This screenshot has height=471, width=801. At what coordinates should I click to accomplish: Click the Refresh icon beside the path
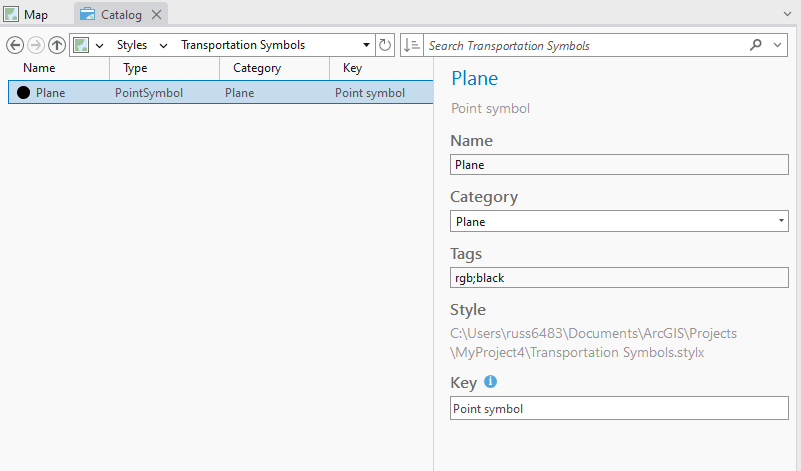(386, 46)
